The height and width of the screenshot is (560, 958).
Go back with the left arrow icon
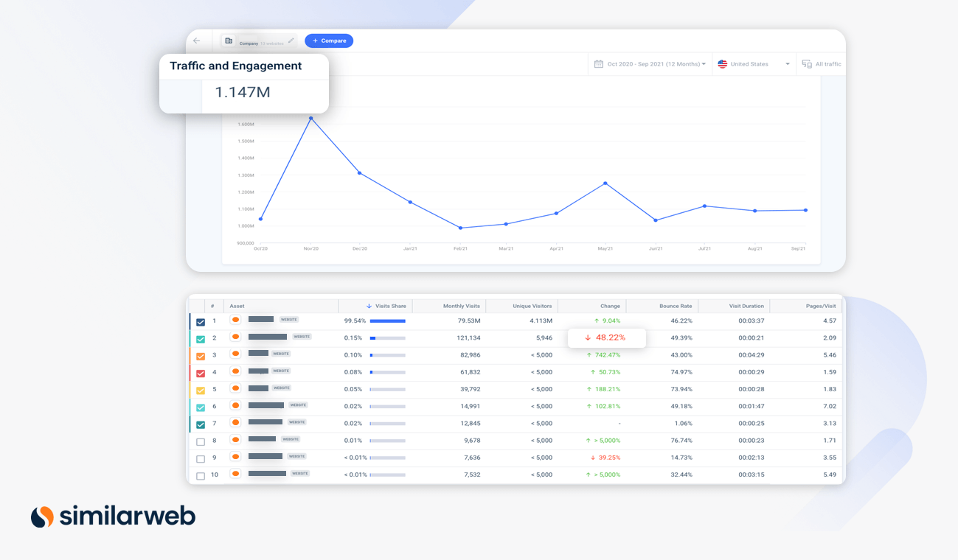pyautogui.click(x=196, y=41)
